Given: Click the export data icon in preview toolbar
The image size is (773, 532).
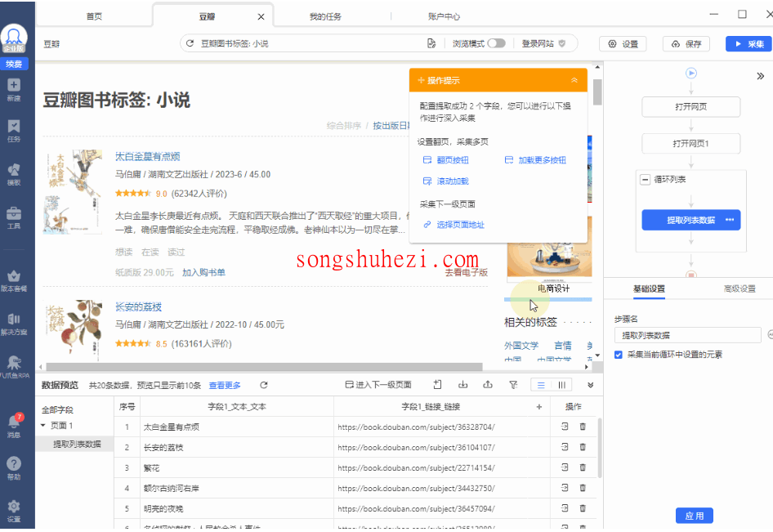Looking at the screenshot, I should 488,385.
